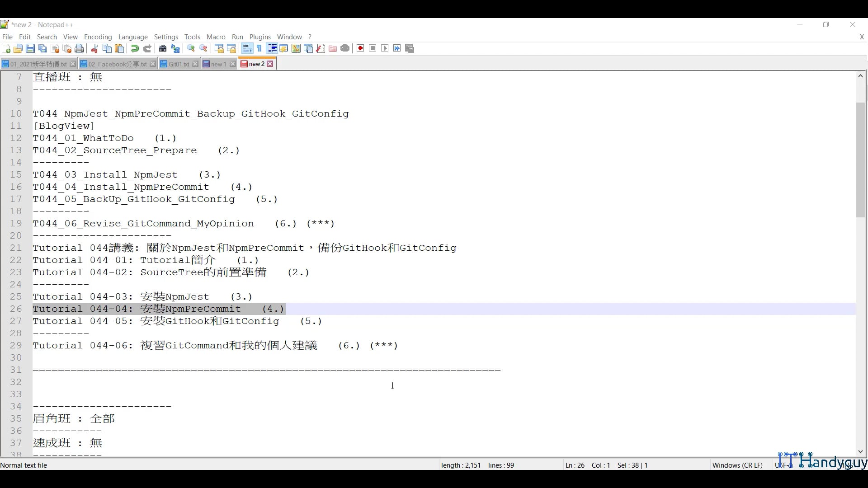
Task: Zoom in using the toolbar magnifier icon
Action: coord(191,48)
